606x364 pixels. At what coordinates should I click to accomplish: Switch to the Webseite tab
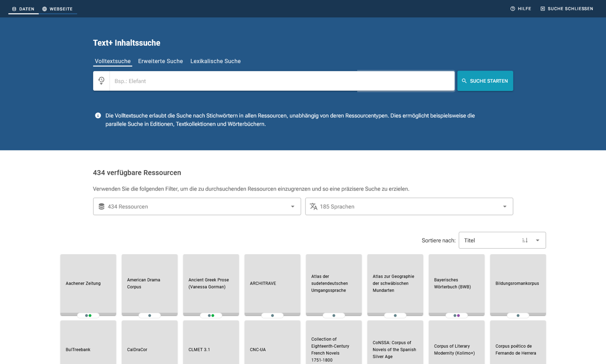coord(58,9)
